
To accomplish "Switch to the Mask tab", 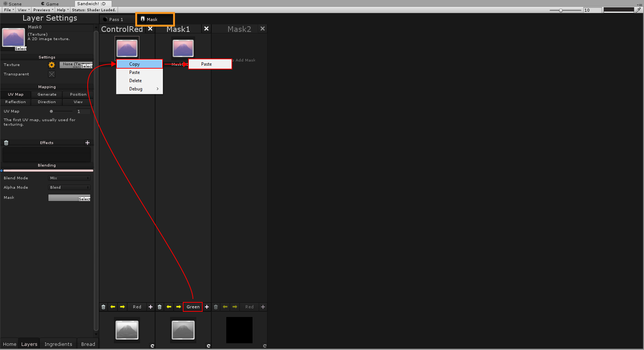I will (x=155, y=20).
